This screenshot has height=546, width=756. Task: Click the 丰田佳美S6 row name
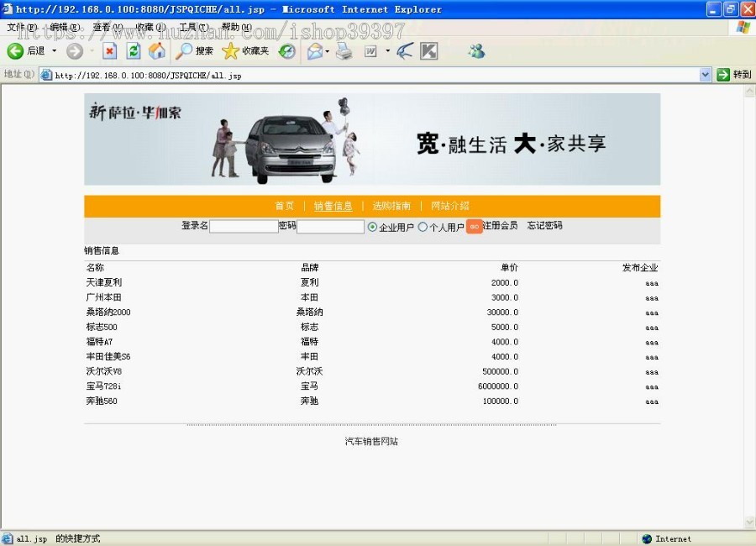[108, 356]
